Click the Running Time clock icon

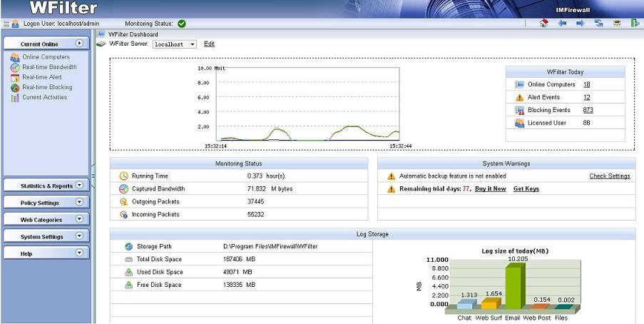[x=123, y=176]
